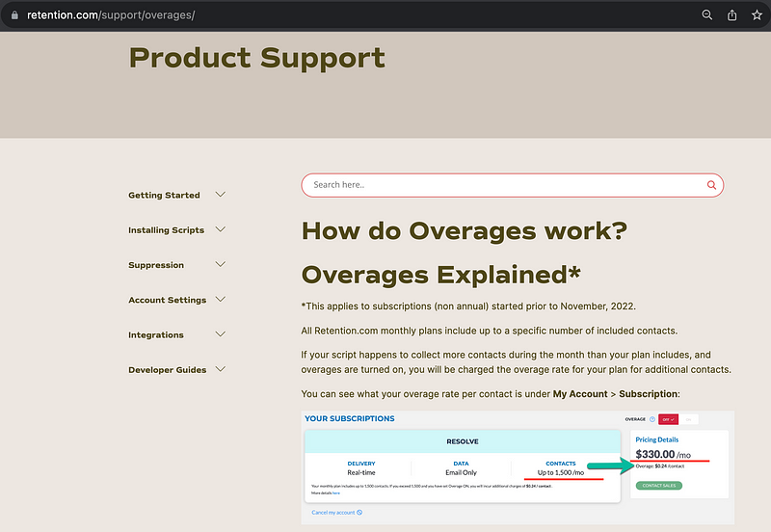Expand the Getting Started chevron
Screen dimensions: 771x532
coord(221,195)
